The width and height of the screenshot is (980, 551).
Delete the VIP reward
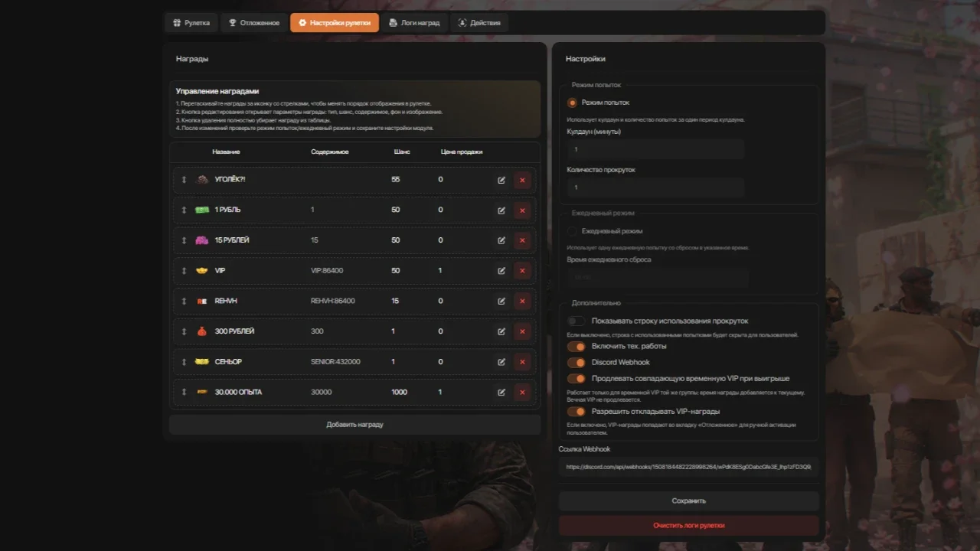click(522, 271)
